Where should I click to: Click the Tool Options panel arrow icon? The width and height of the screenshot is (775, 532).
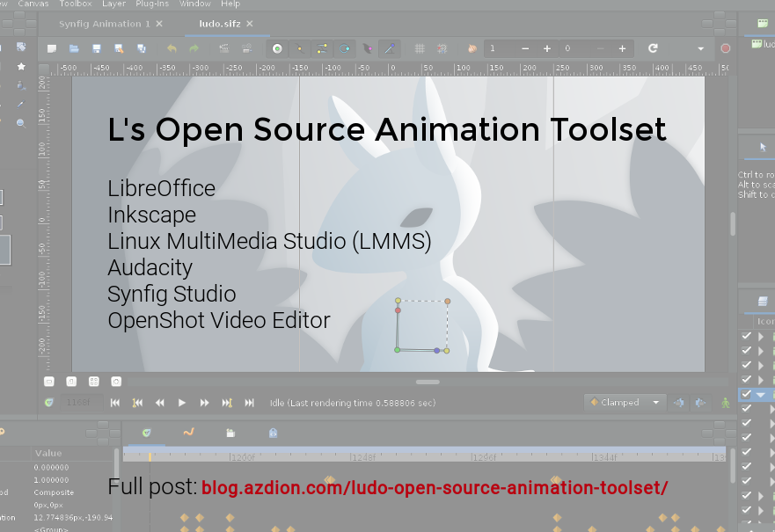tap(763, 147)
